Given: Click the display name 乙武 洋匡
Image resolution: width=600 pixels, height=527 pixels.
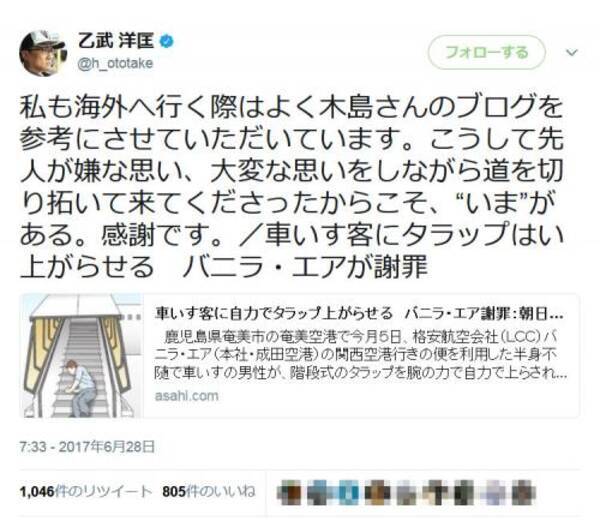Looking at the screenshot, I should pos(116,41).
